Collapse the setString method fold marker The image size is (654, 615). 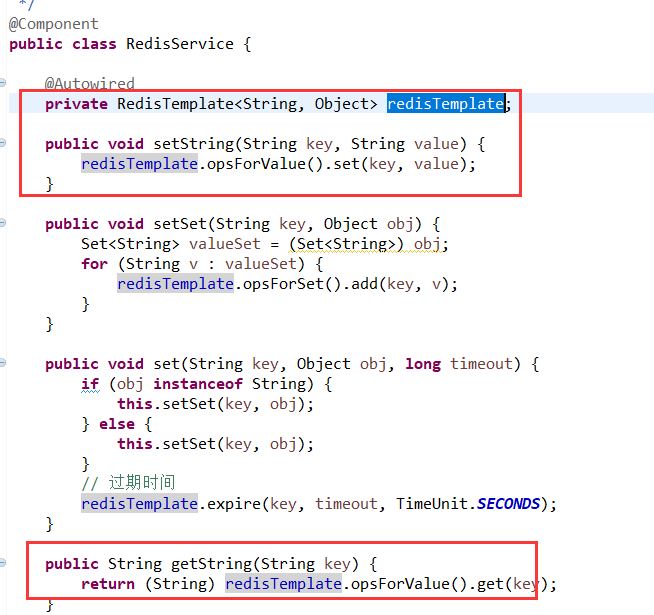pyautogui.click(x=2, y=143)
